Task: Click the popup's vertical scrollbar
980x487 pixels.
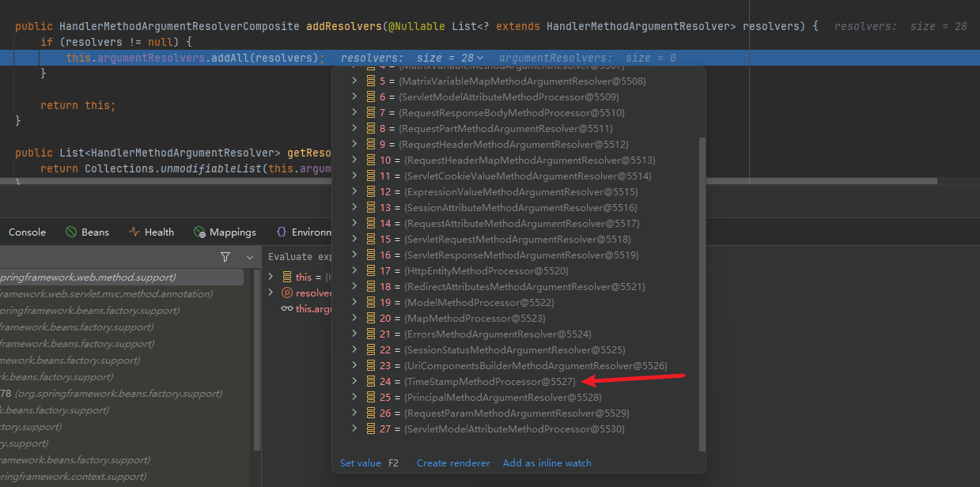Action: [x=700, y=293]
